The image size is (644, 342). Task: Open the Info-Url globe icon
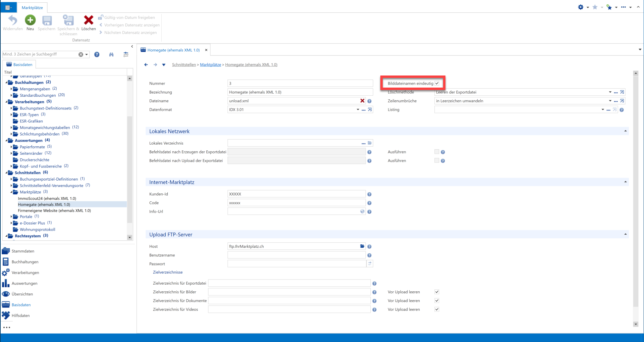pyautogui.click(x=362, y=211)
